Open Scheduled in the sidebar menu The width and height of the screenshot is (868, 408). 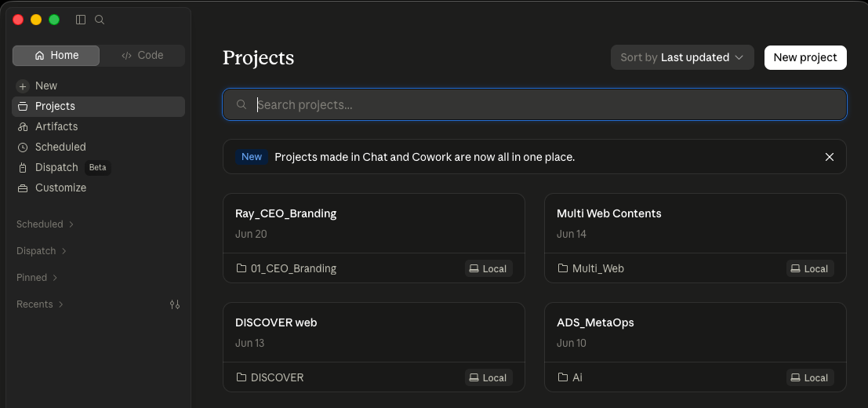(x=99, y=148)
